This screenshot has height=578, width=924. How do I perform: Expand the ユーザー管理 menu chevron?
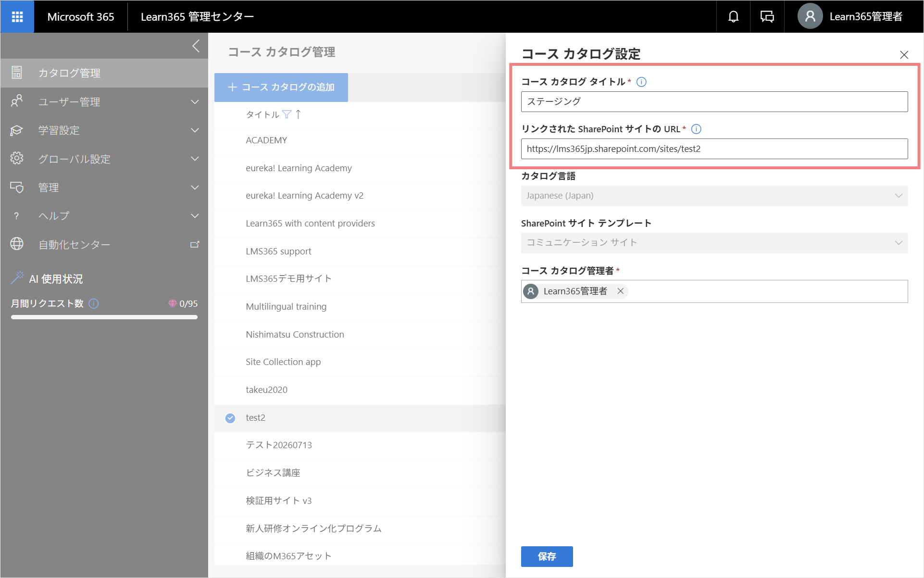click(195, 102)
